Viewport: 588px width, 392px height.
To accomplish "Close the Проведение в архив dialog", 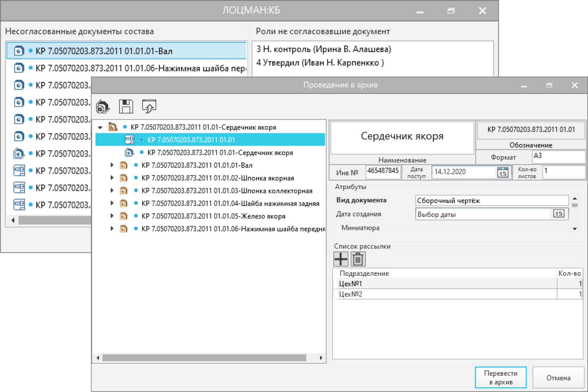I will (x=575, y=85).
